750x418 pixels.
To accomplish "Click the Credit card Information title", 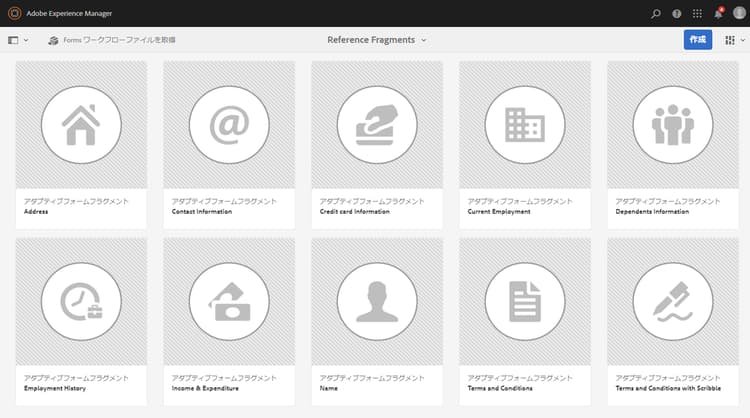I will click(355, 211).
